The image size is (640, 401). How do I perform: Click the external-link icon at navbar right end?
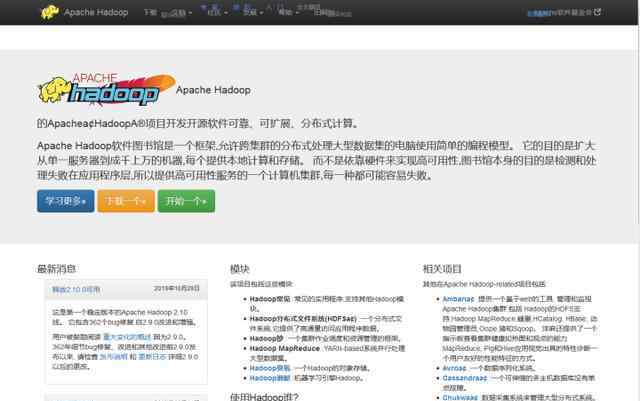[597, 12]
